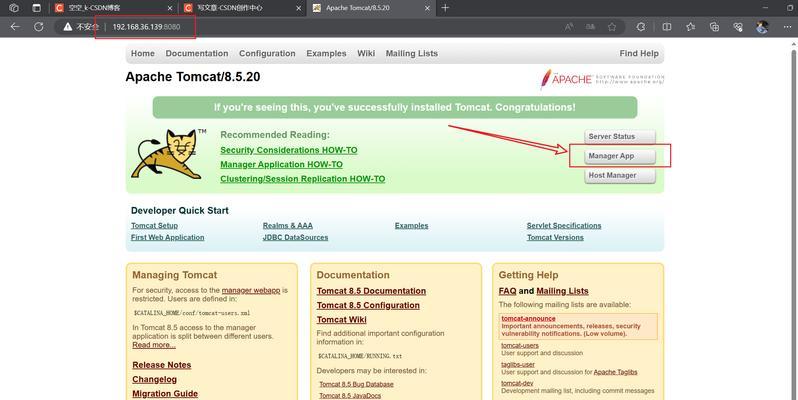Click the Apache Software Foundation feather logo
798x400 pixels.
[x=603, y=79]
